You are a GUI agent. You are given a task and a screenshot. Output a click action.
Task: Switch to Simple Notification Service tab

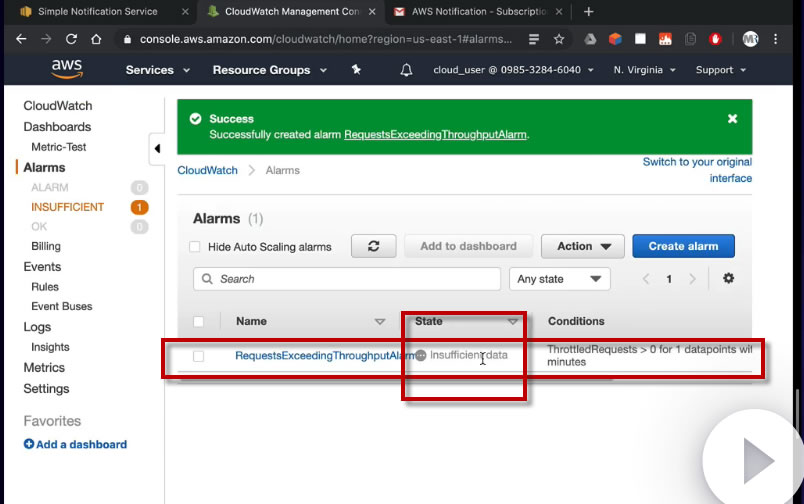tap(97, 11)
